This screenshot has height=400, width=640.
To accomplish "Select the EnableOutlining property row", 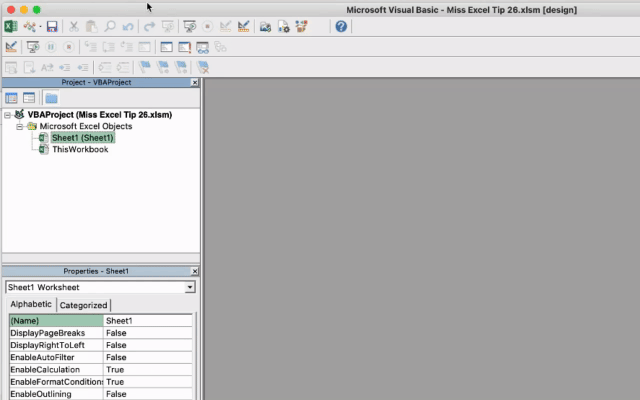I will point(100,394).
